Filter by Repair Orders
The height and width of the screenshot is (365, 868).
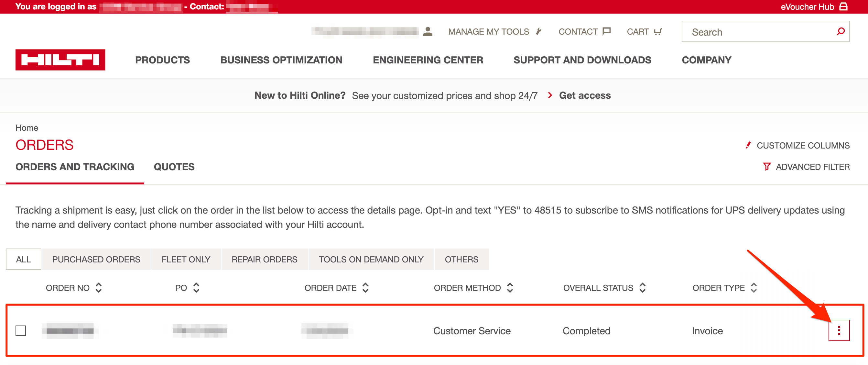tap(264, 259)
